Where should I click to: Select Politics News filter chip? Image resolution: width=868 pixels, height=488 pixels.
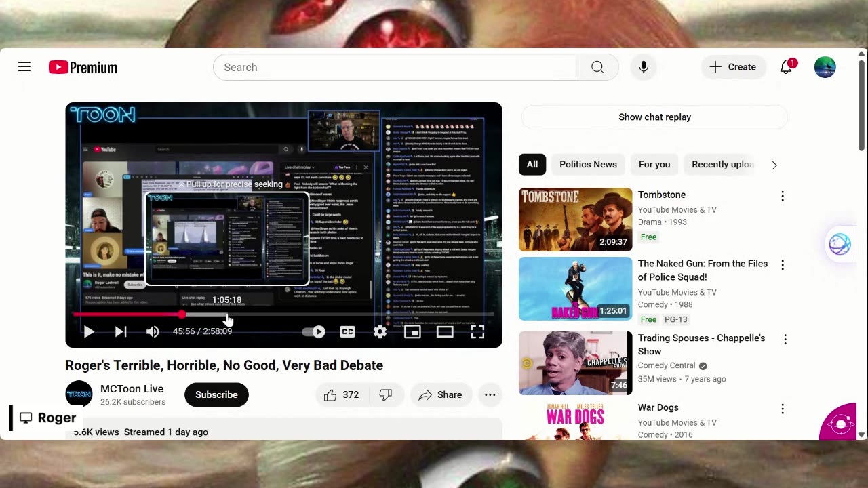[x=588, y=164]
